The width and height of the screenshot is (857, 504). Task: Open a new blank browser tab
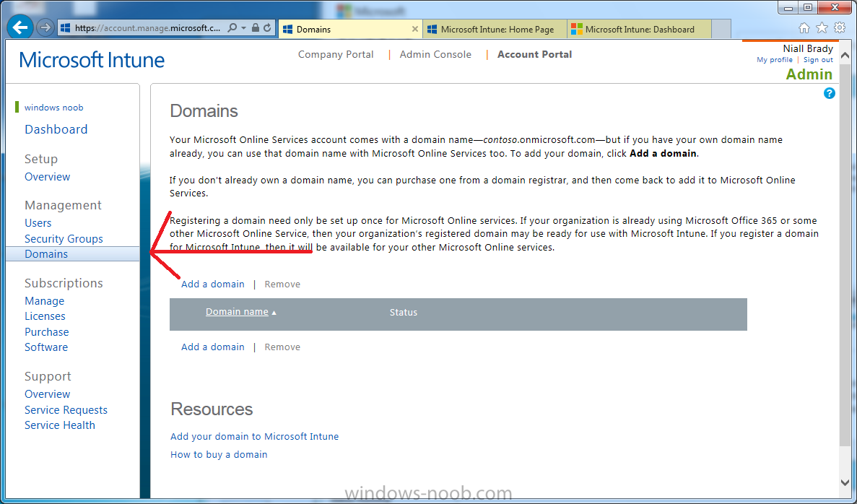[x=721, y=29]
